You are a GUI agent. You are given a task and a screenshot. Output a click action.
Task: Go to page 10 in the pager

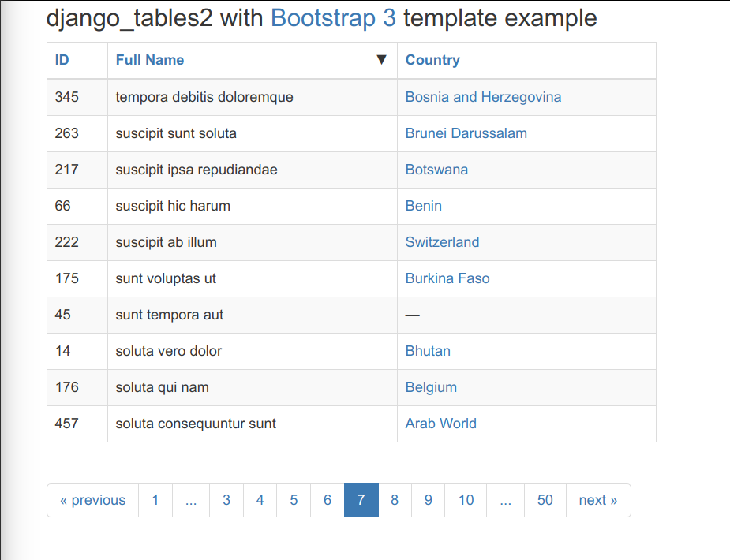[466, 500]
